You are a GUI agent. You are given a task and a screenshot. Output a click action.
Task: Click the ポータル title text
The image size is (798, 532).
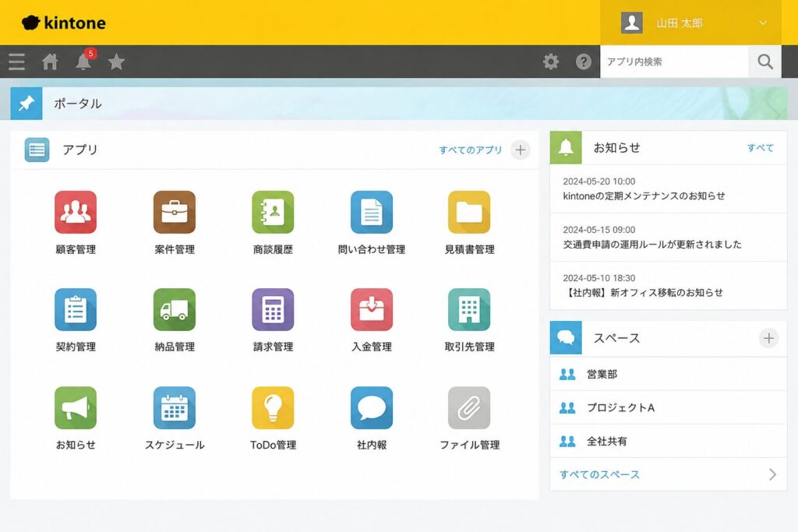78,104
